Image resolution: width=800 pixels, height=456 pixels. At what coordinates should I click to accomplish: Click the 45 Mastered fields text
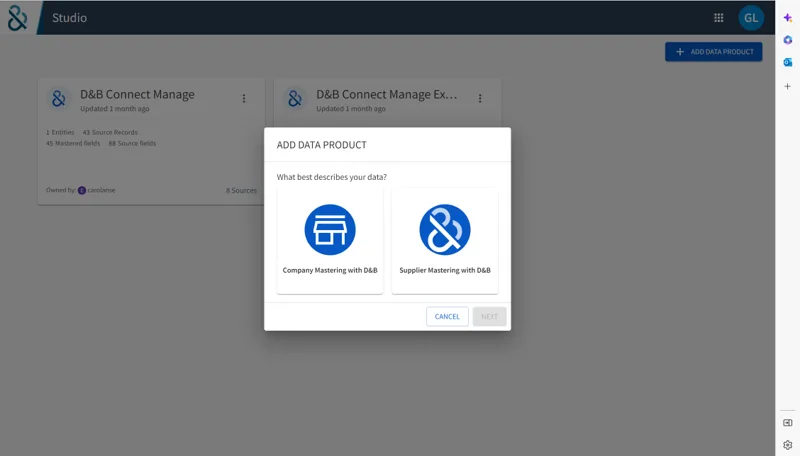coord(73,143)
